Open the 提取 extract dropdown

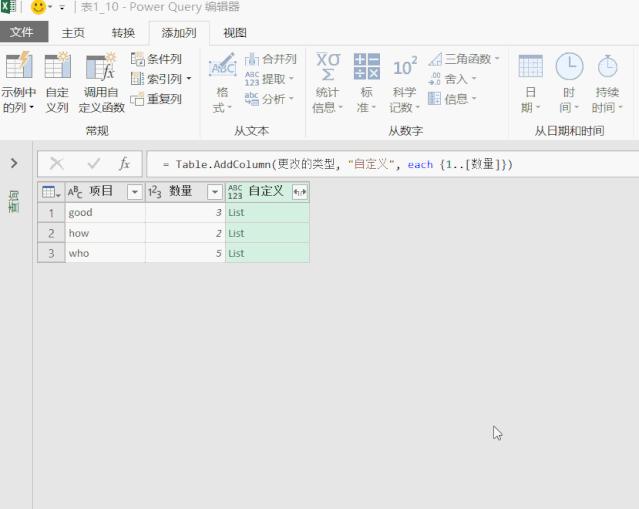269,79
